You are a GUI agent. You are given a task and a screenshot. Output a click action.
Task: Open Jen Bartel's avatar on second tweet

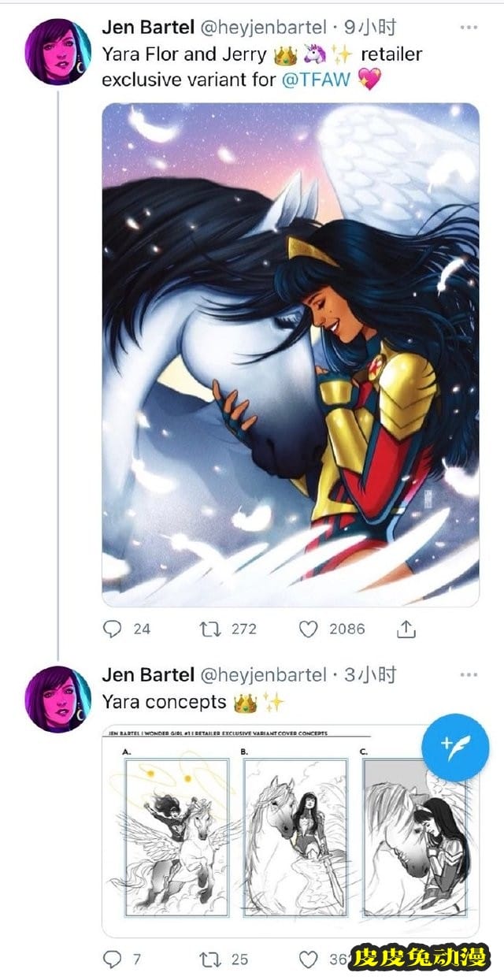point(58,700)
